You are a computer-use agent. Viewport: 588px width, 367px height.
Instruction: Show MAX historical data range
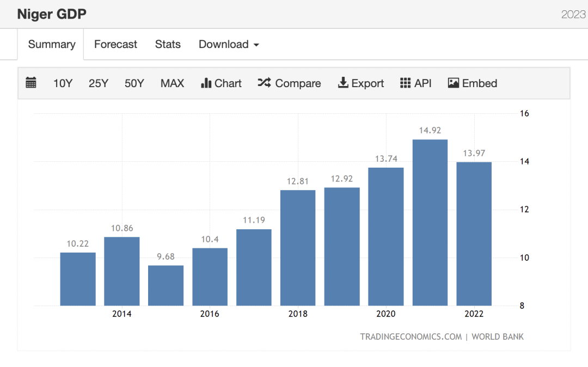[x=172, y=83]
